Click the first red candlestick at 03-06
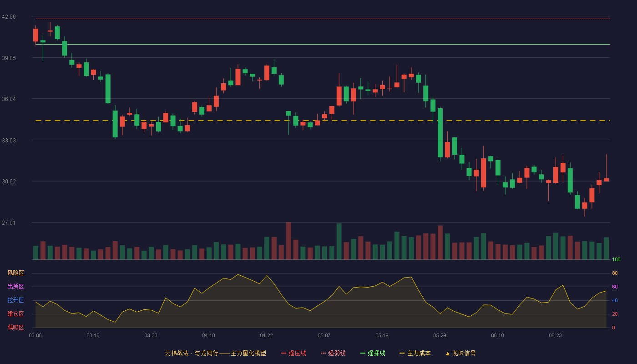The height and width of the screenshot is (364, 637). (x=35, y=35)
